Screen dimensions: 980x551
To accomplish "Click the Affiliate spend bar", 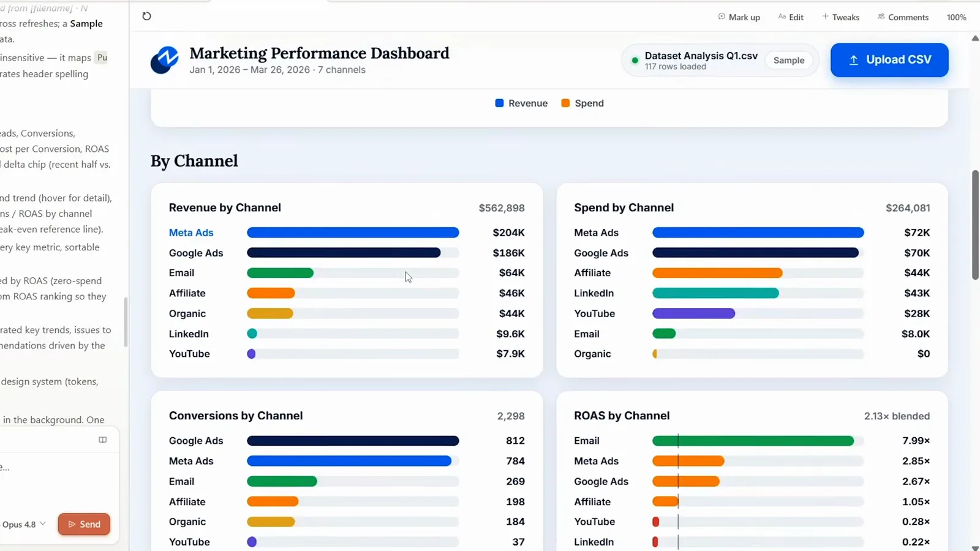I will tap(717, 273).
